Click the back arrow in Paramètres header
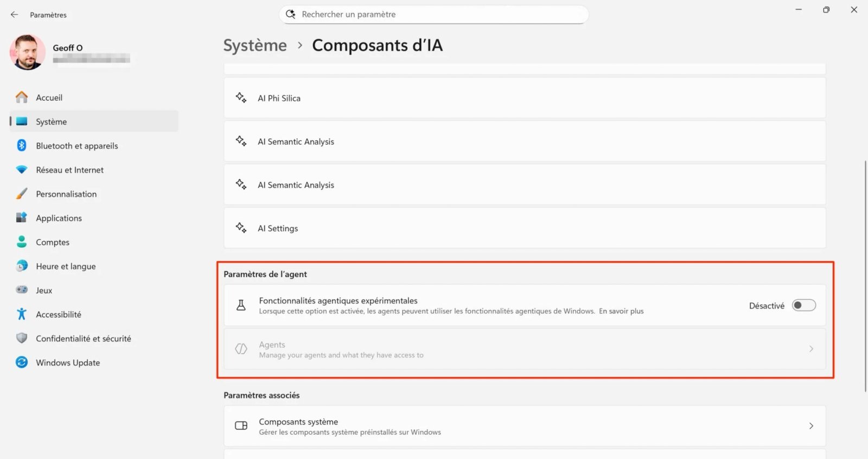 click(x=14, y=15)
